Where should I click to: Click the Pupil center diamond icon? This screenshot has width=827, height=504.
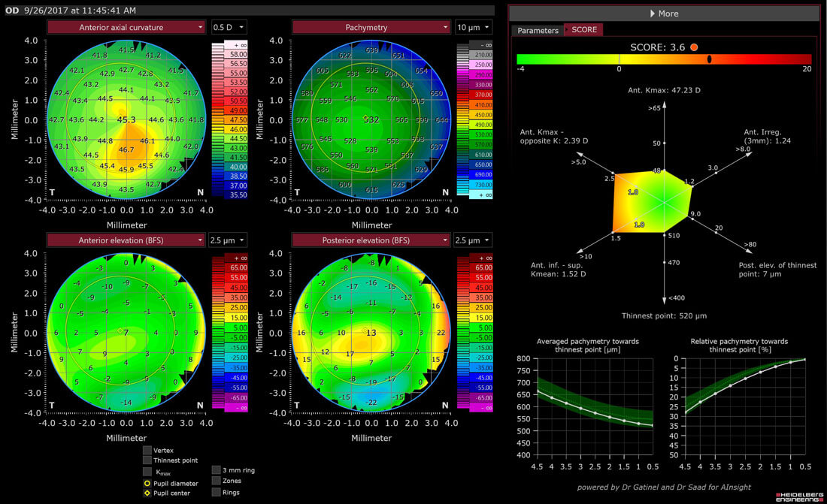(x=147, y=493)
